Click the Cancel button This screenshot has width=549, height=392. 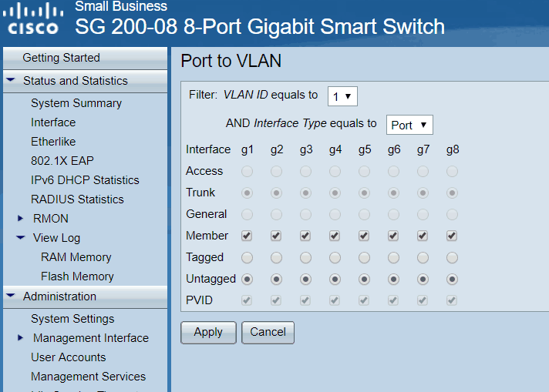click(268, 333)
